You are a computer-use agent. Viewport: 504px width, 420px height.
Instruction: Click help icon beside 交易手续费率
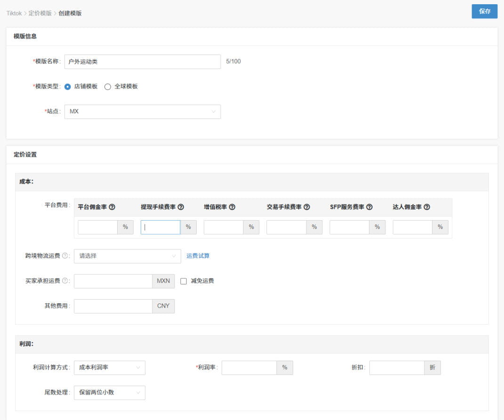pos(307,207)
